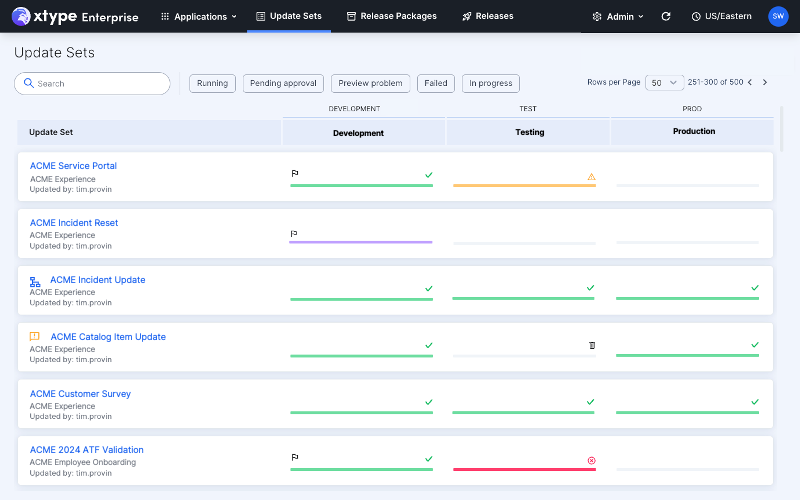Image resolution: width=800 pixels, height=500 pixels.
Task: Open the ACME Incident Reset link
Action: tap(73, 223)
